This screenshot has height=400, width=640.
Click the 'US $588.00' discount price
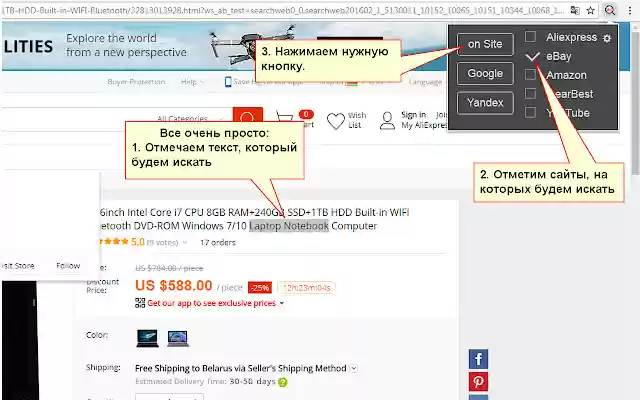[x=174, y=285]
